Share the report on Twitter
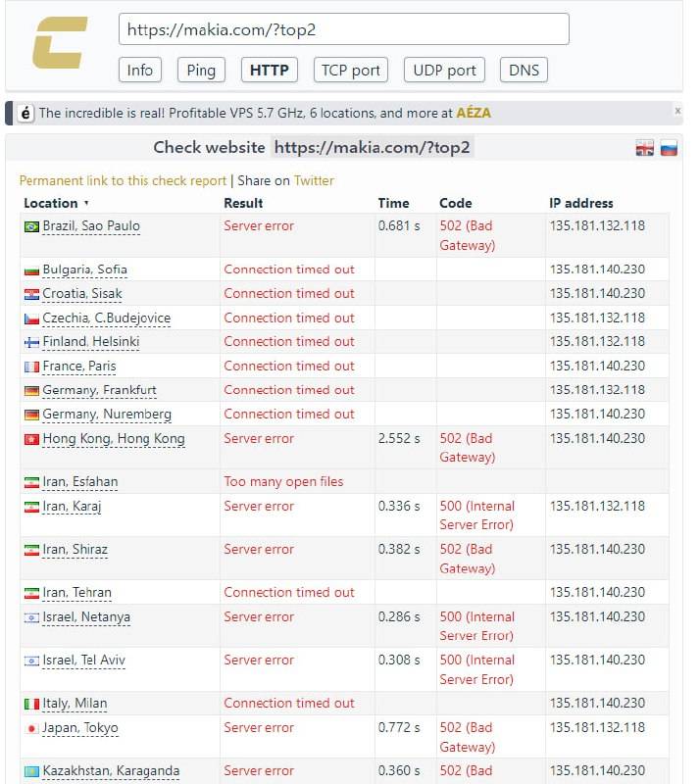This screenshot has width=700, height=784. click(x=314, y=180)
